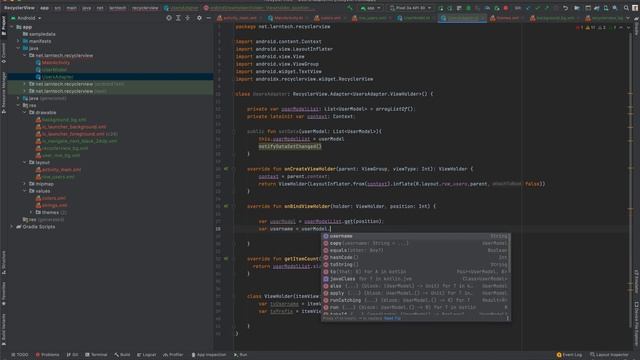Open the Event Log
640x360 pixels.
[569, 355]
